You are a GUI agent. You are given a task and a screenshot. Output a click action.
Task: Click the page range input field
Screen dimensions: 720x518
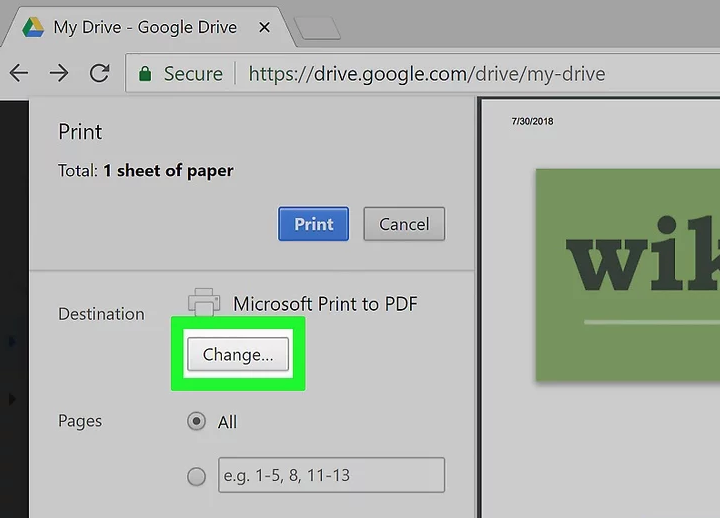[330, 475]
